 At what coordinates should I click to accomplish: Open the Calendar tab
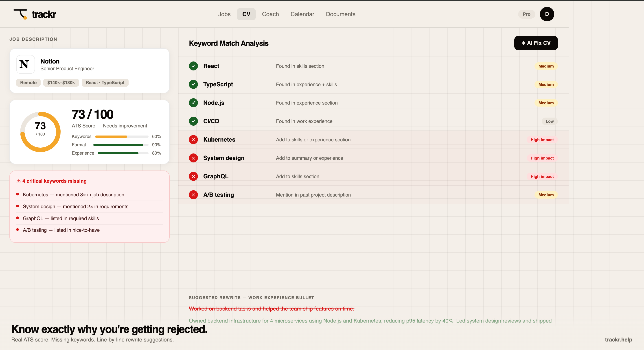click(302, 14)
